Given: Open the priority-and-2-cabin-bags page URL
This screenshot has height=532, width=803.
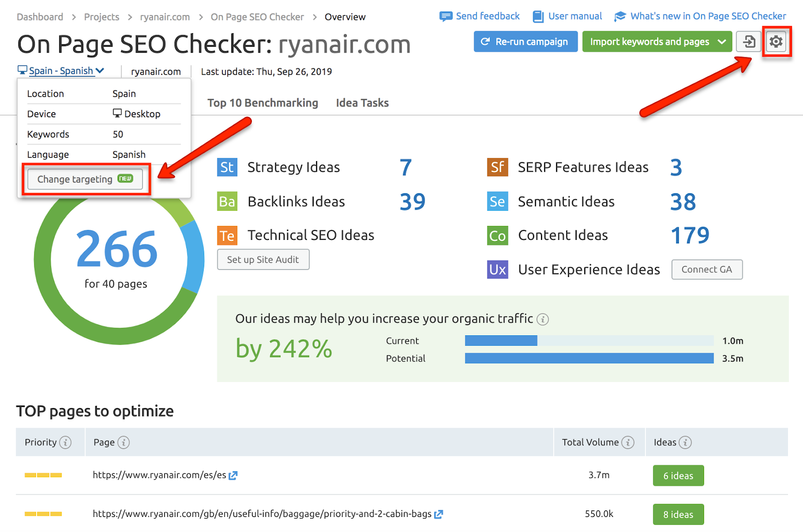Looking at the screenshot, I should tap(262, 514).
